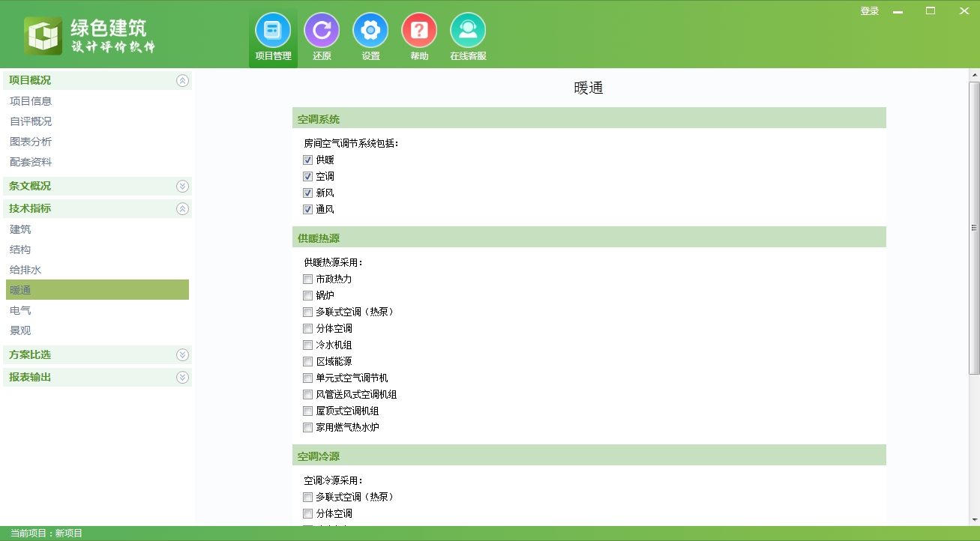The image size is (980, 541).
Task: Check 市政热力 heating source
Action: (307, 279)
